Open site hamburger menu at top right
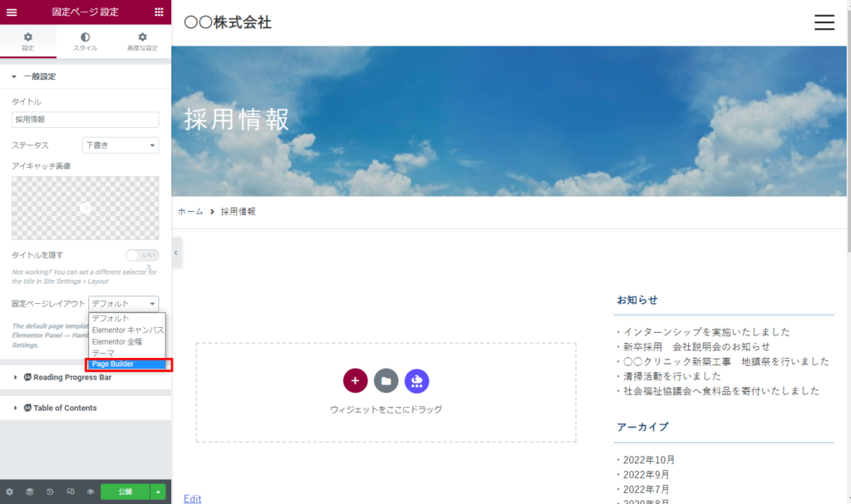This screenshot has height=504, width=851. tap(824, 22)
